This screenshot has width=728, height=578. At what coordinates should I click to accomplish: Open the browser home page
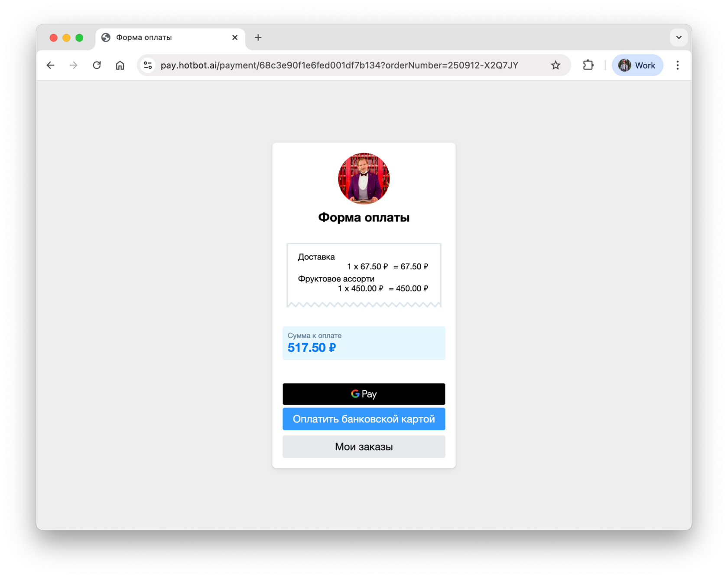point(120,65)
